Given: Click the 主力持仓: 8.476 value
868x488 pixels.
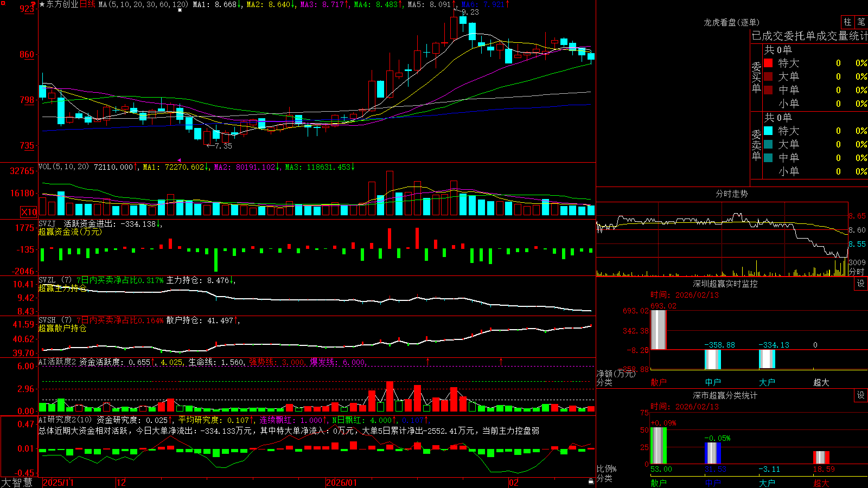Looking at the screenshot, I should pyautogui.click(x=201, y=280).
